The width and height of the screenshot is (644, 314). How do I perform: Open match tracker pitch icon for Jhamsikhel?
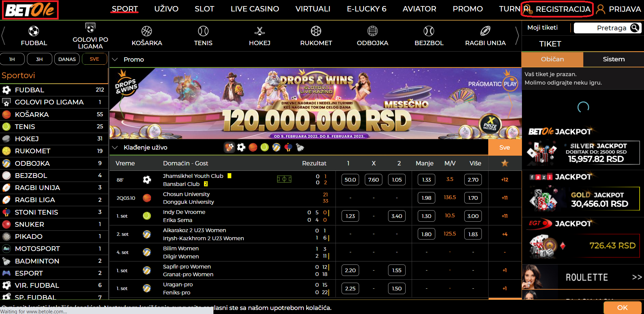tap(284, 179)
